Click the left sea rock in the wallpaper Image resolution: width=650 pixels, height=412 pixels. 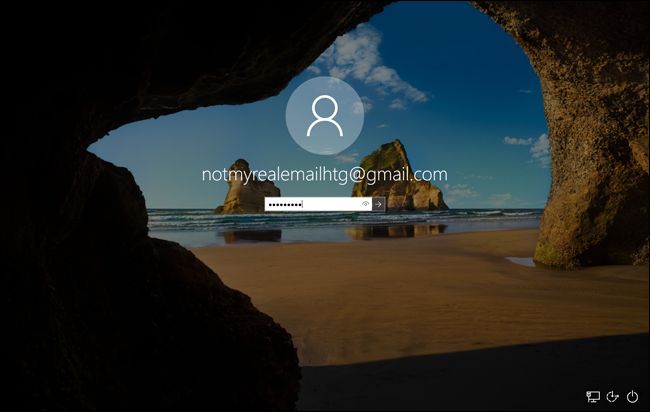(244, 190)
